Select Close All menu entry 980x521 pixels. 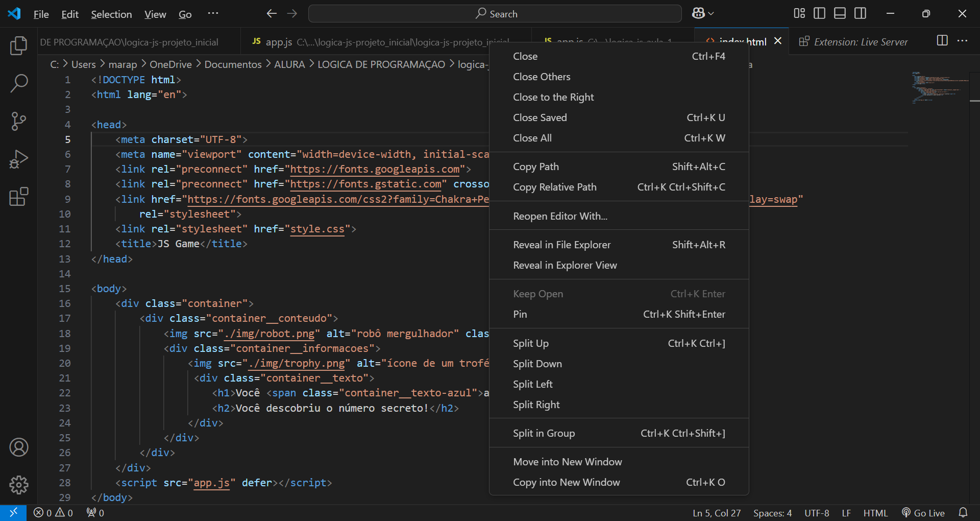pos(619,138)
